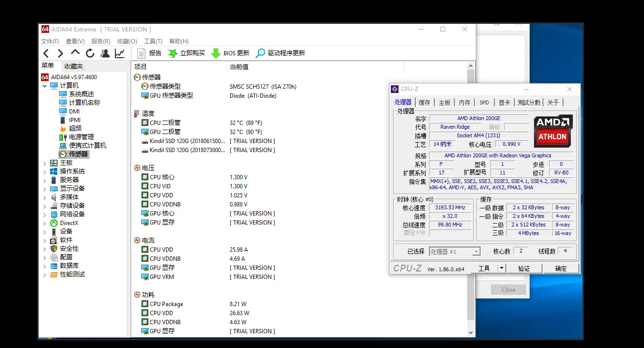Click the 性能测试 benchmark icon

[x=54, y=275]
